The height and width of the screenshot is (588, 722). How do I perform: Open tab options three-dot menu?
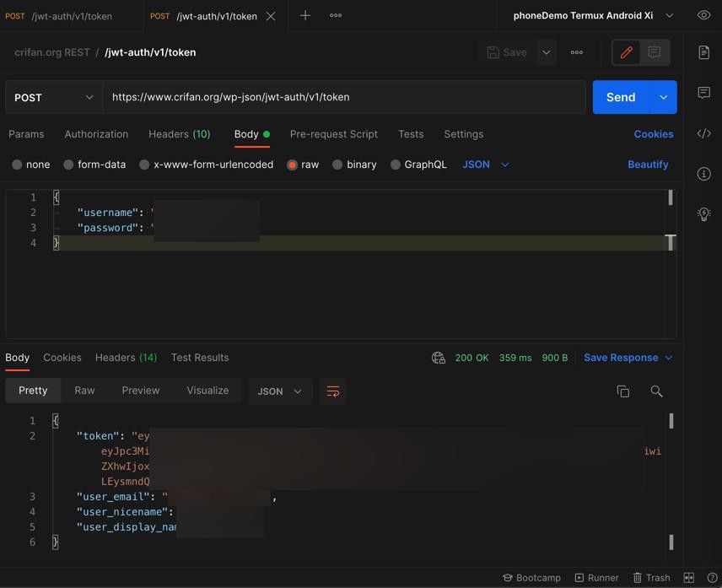[336, 16]
